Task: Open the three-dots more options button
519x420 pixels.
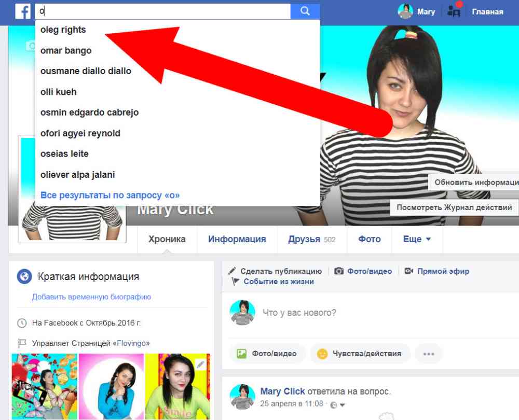Action: pyautogui.click(x=428, y=354)
